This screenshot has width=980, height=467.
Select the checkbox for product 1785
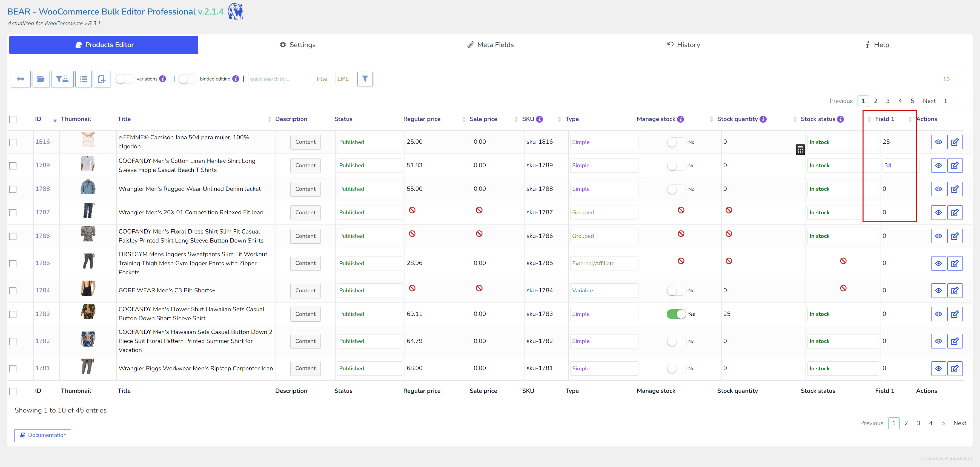[x=13, y=264]
